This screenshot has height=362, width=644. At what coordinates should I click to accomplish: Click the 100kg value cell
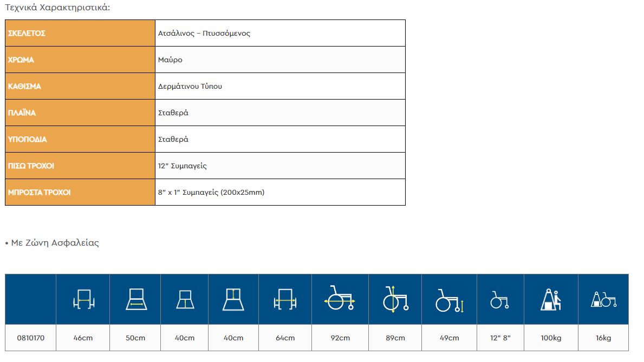551,338
